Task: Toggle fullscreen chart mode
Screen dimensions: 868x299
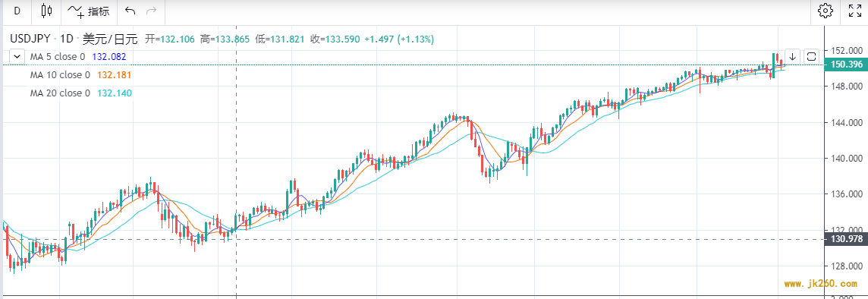Action: click(854, 11)
